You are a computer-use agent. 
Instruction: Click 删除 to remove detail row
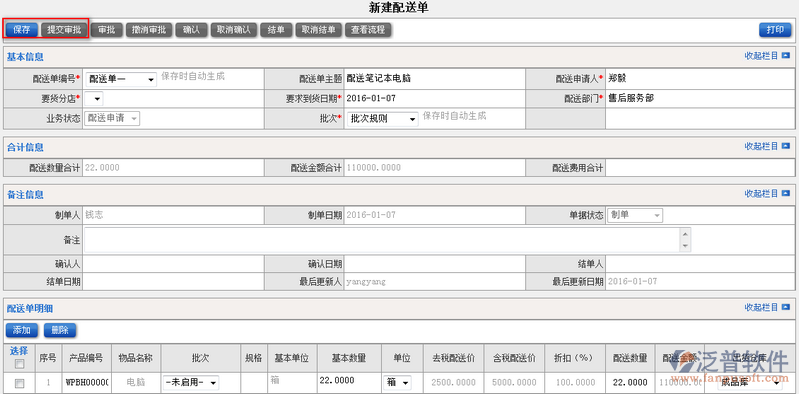click(60, 330)
